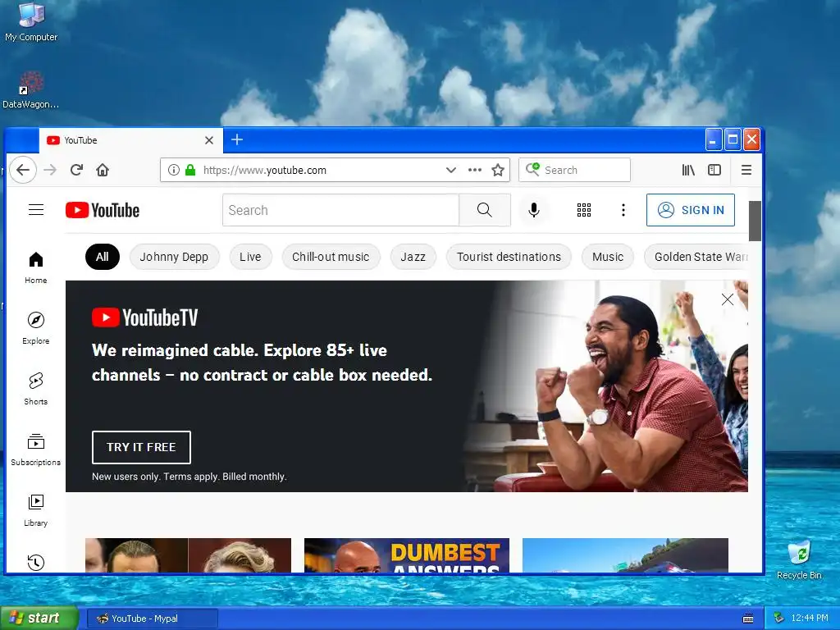The image size is (840, 630).
Task: Show site information icon in address bar
Action: pos(174,170)
